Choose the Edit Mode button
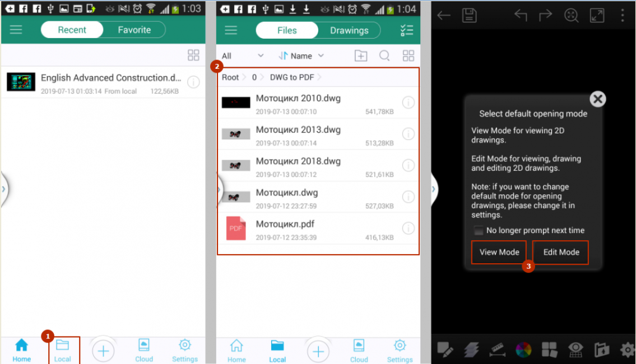Screen dimensions: 636x364 point(560,252)
